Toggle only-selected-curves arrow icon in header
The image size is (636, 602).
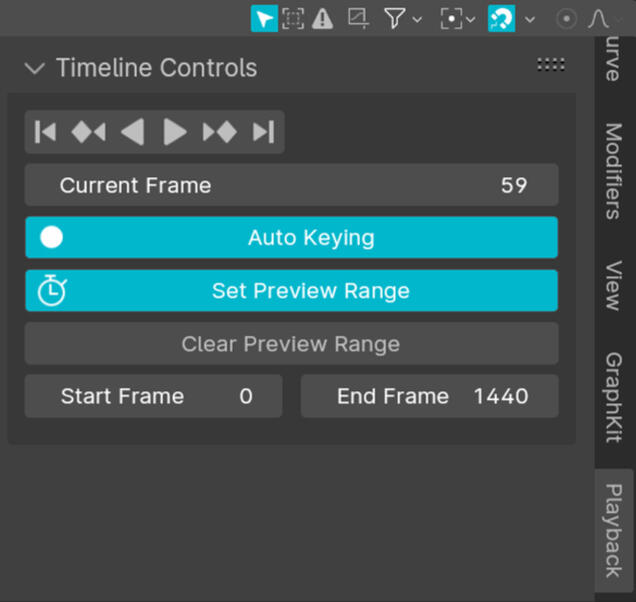264,18
